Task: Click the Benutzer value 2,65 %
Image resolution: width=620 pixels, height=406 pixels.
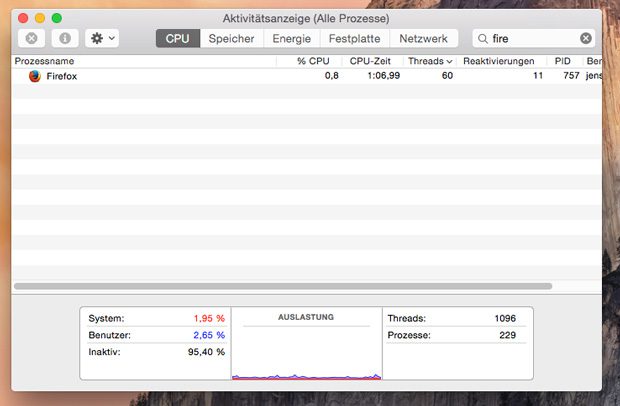Action: click(209, 335)
